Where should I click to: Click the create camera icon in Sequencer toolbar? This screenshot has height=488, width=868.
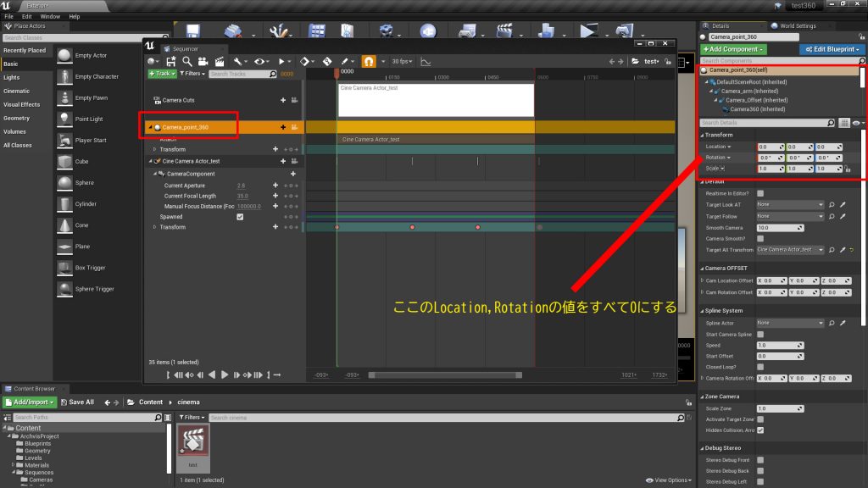pyautogui.click(x=203, y=61)
